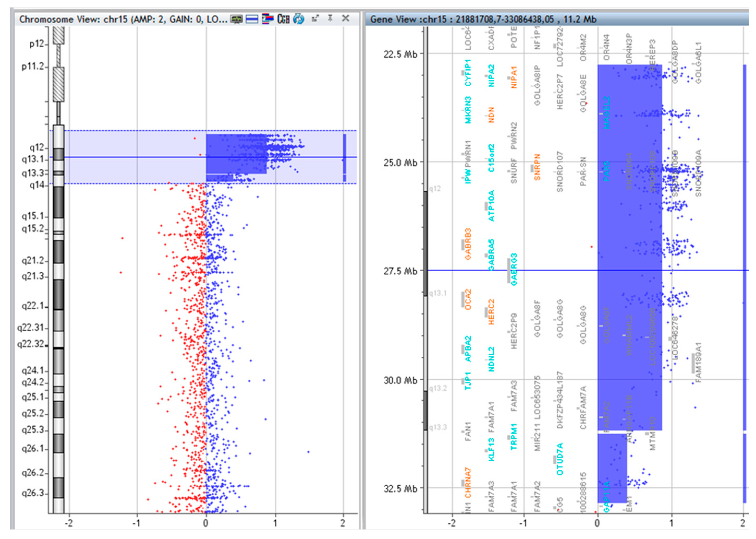Click the red and blue bars icon
The image size is (756, 539).
pyautogui.click(x=267, y=19)
